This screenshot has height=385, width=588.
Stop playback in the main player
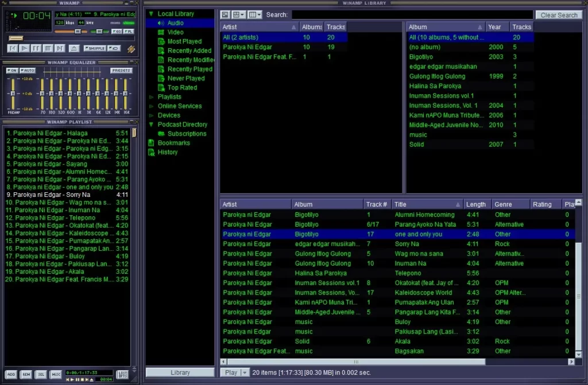(48, 48)
